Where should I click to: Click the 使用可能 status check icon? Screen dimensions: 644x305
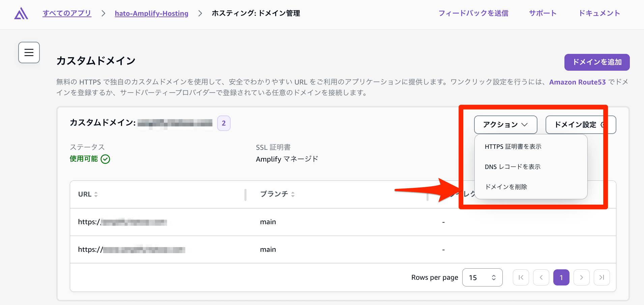click(x=106, y=159)
